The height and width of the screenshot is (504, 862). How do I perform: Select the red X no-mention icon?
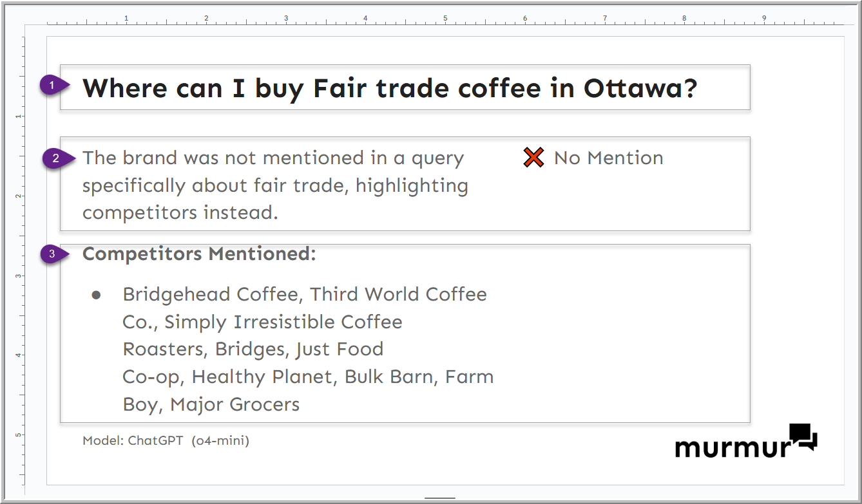533,158
